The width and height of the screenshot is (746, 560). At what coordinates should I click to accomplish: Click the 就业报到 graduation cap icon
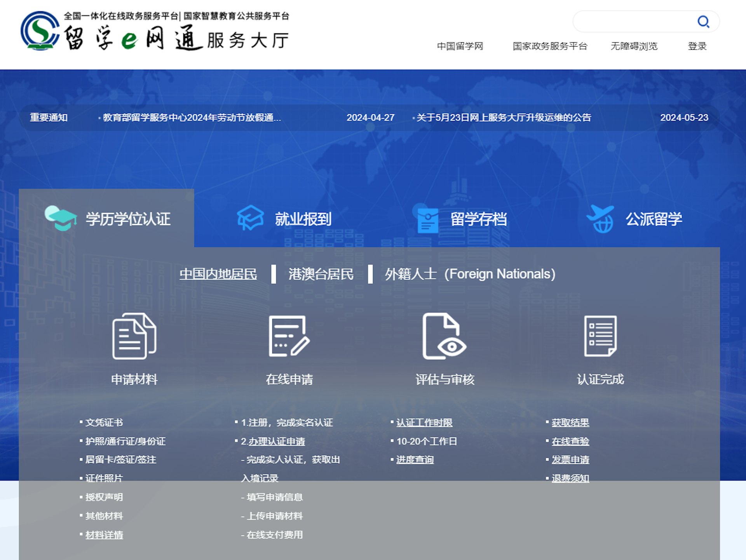click(250, 218)
